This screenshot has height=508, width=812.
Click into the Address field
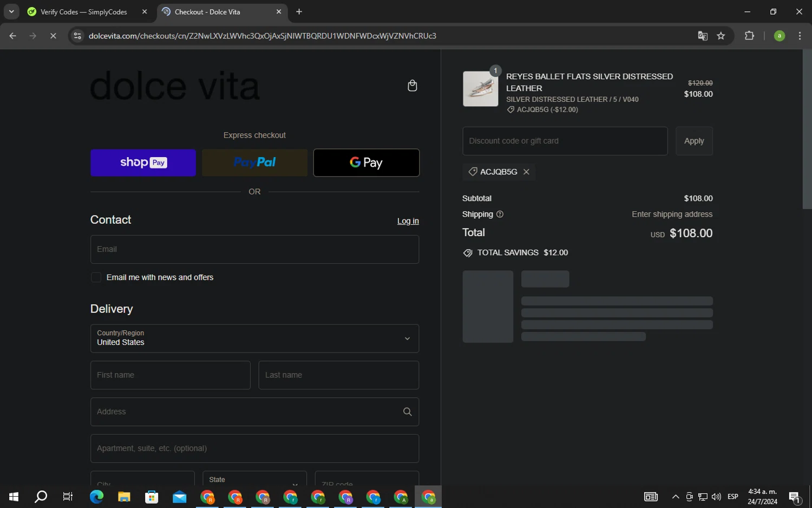(x=254, y=412)
